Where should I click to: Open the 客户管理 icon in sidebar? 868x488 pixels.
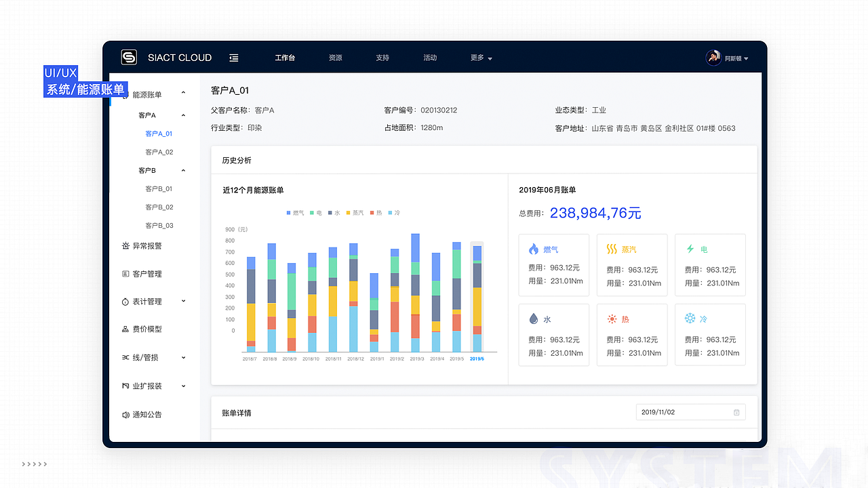pos(125,274)
